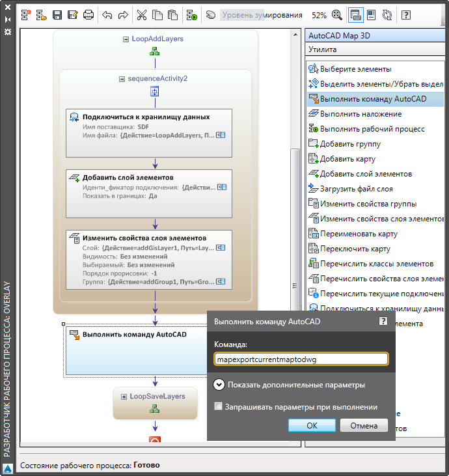The image size is (449, 476).
Task: Click the refresh arrows icon in toolbar
Action: [x=387, y=14]
